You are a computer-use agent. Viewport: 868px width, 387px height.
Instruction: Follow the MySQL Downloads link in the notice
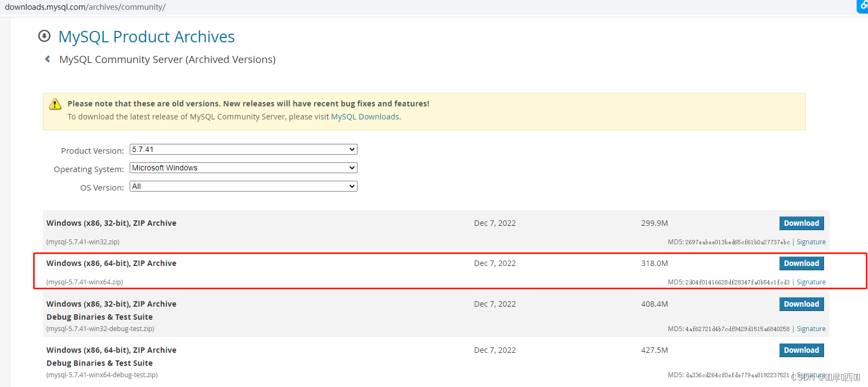pyautogui.click(x=365, y=117)
